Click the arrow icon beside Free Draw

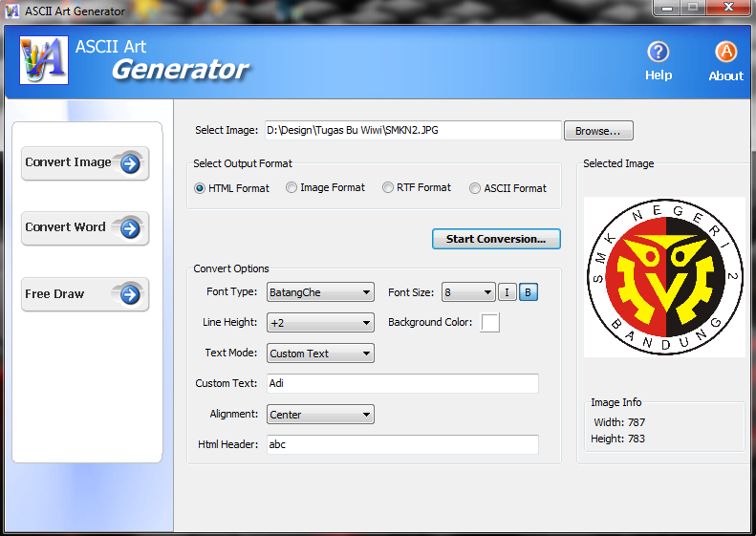point(130,294)
